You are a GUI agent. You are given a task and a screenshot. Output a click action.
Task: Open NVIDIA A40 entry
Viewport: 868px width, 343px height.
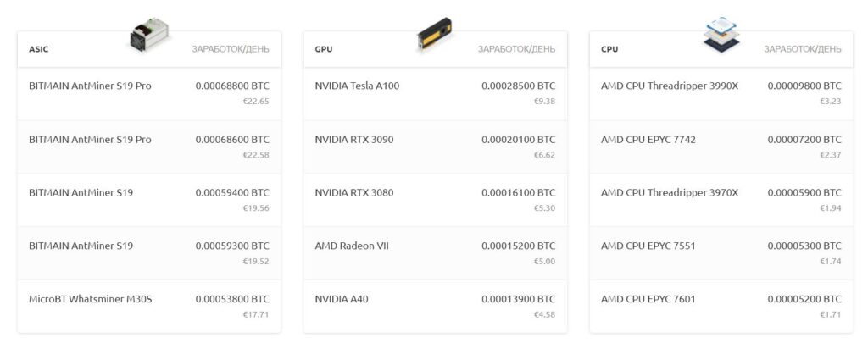(x=435, y=307)
